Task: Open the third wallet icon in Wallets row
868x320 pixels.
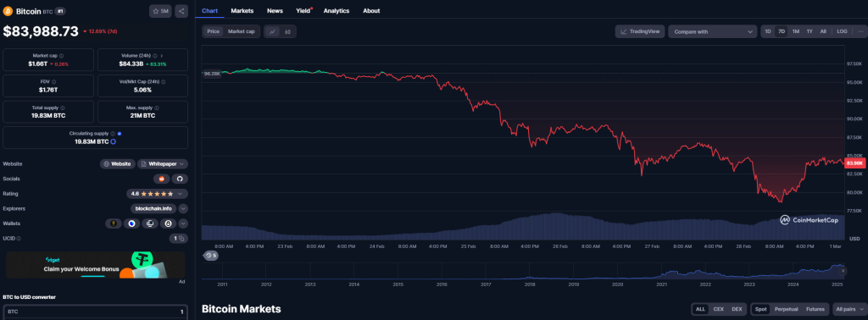Action: (x=149, y=223)
